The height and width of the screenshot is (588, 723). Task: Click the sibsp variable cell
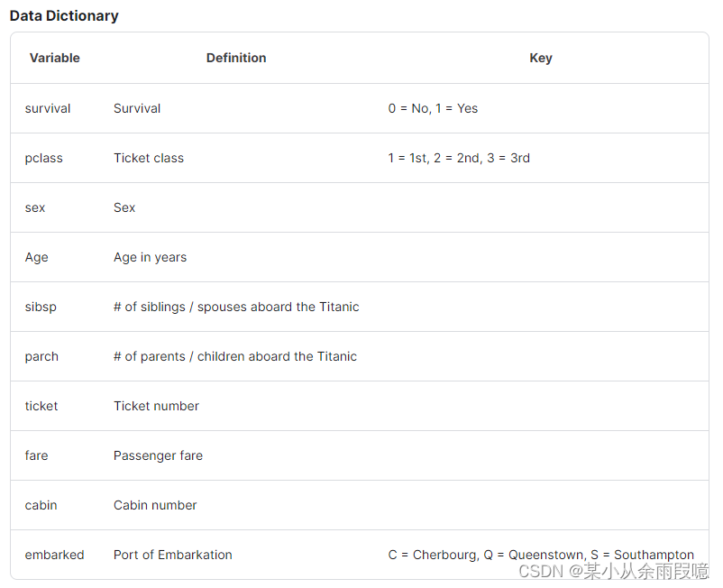coord(41,308)
